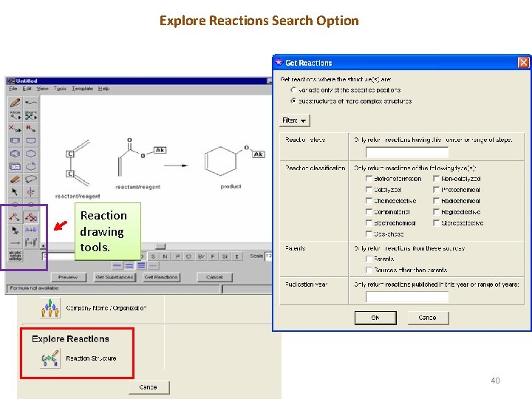Screen dimensions: 532x399
Task: Select the reaction site lock tool
Action: (31, 242)
